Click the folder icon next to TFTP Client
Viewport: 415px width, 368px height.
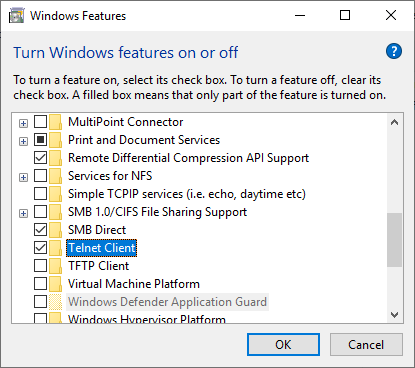click(55, 266)
